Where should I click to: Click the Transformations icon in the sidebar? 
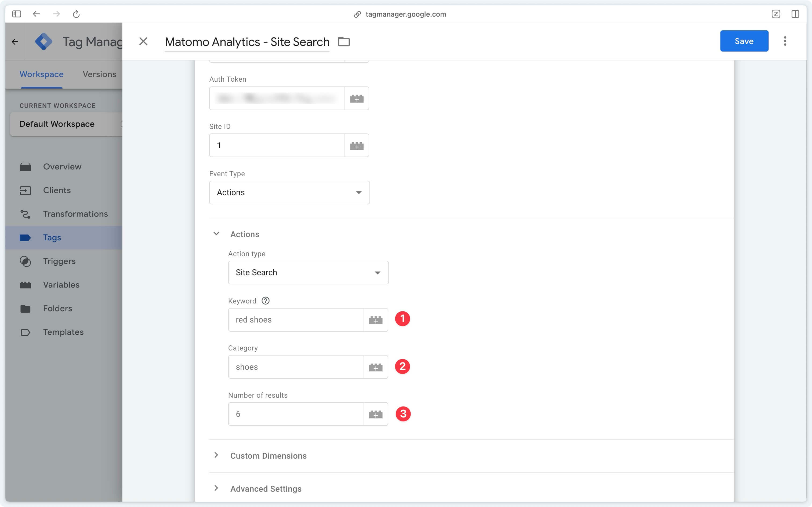point(26,214)
